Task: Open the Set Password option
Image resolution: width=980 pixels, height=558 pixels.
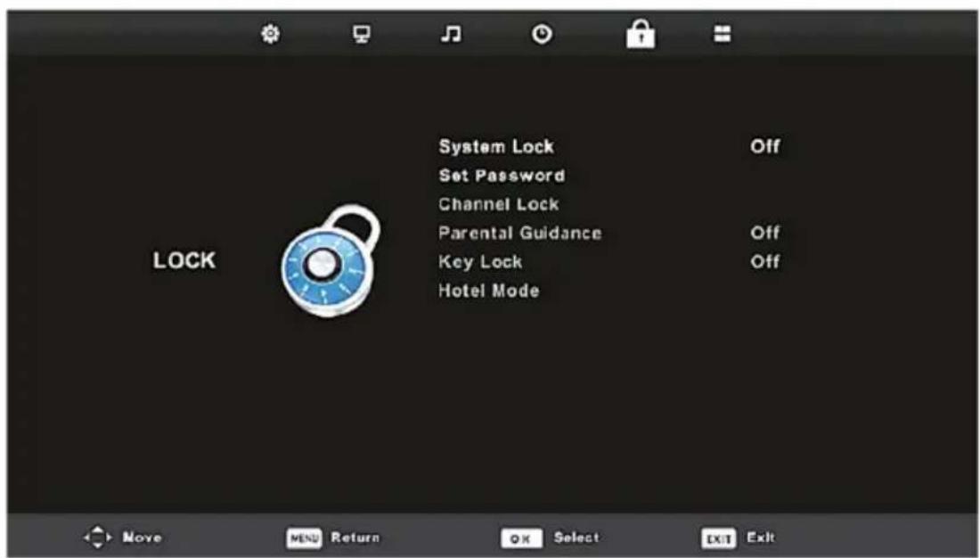Action: click(x=502, y=176)
